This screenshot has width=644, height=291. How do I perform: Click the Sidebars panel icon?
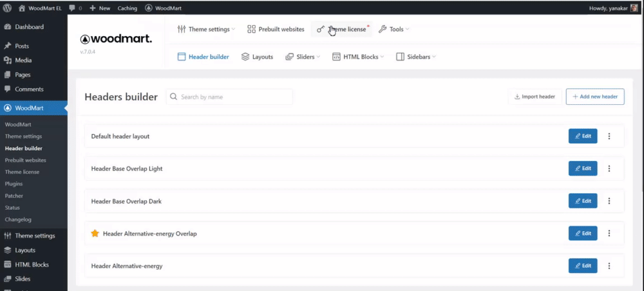(x=400, y=57)
